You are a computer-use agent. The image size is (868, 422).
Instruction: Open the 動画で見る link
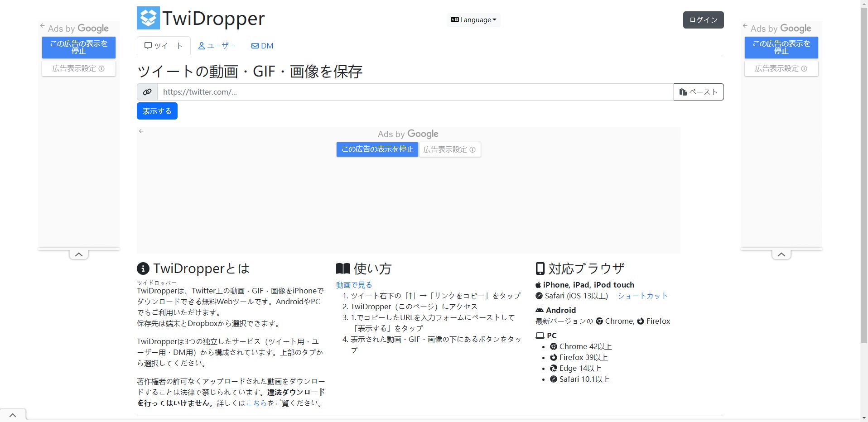[354, 285]
